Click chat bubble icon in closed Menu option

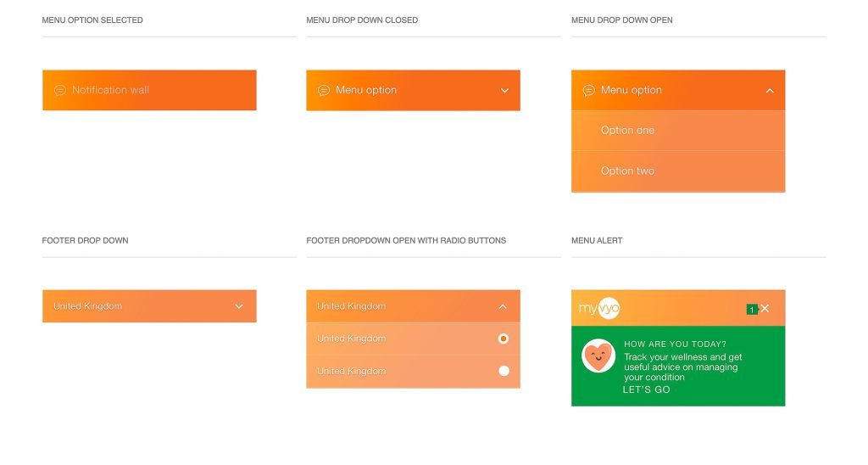tap(324, 91)
